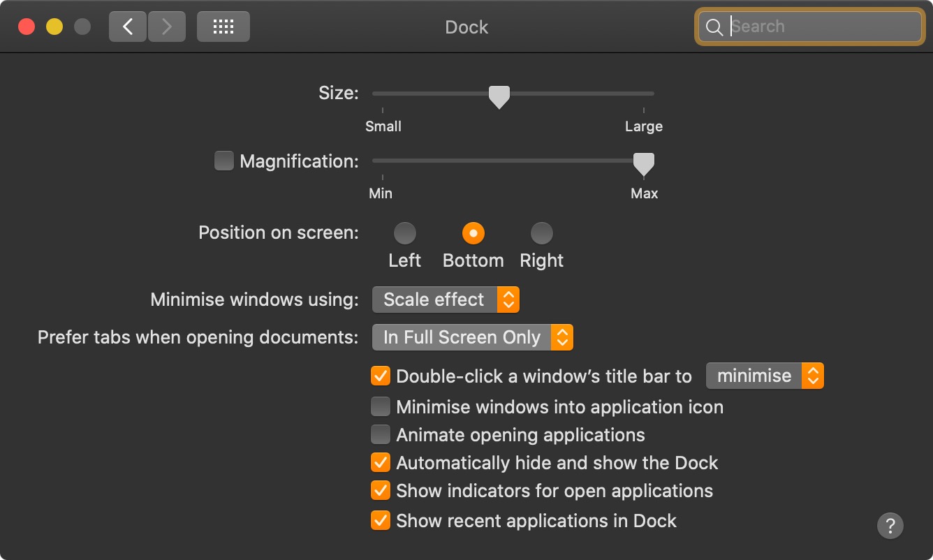Click the forward navigation arrow
The height and width of the screenshot is (560, 933).
click(166, 27)
